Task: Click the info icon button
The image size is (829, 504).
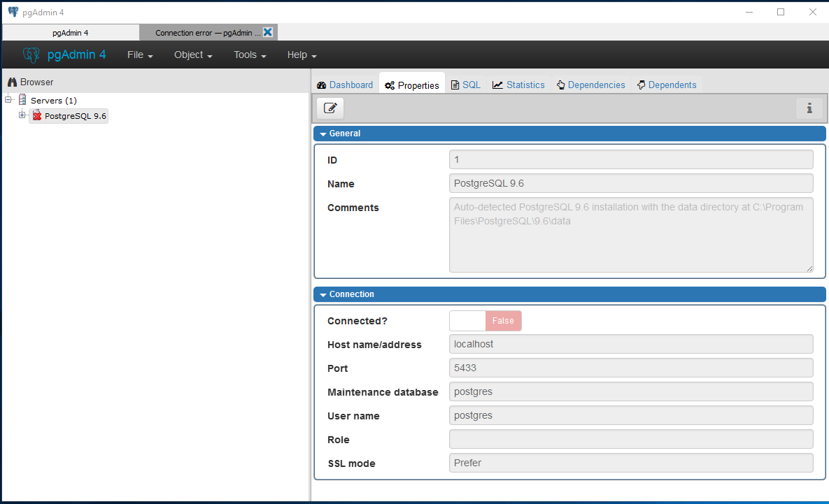Action: point(809,108)
